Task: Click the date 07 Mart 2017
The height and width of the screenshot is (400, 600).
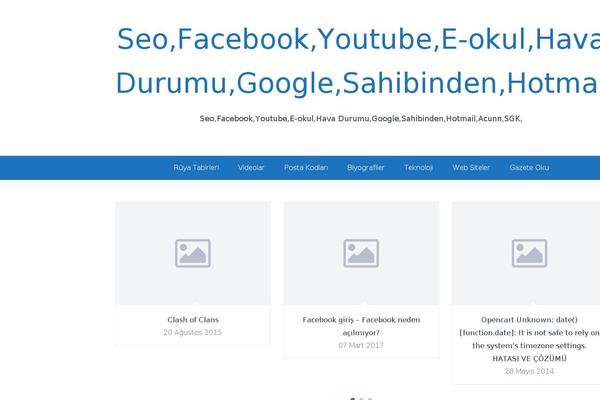Action: [361, 345]
